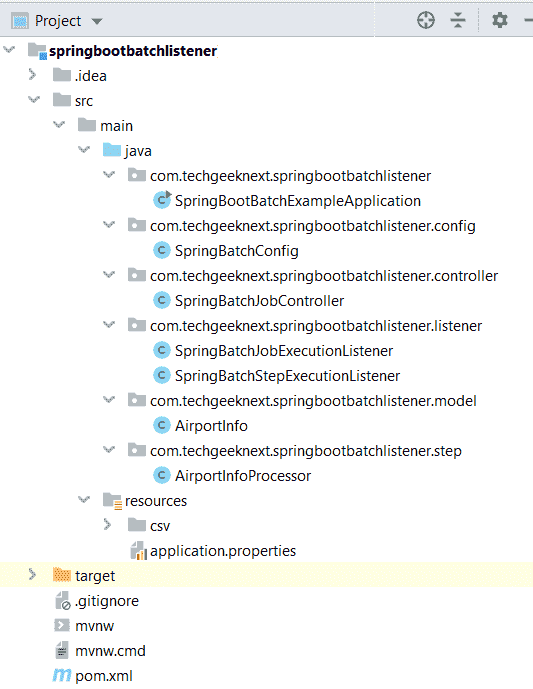The width and height of the screenshot is (533, 689).
Task: Click the application.properties file icon
Action: [138, 551]
